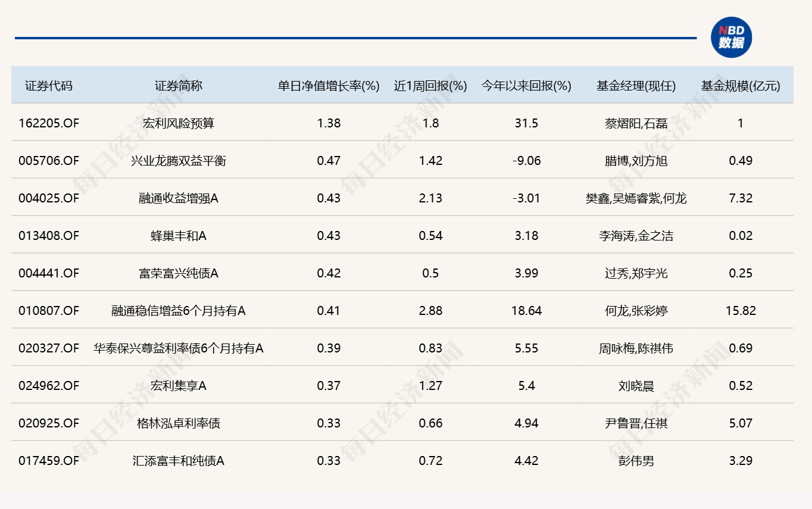Click fund size value 15.82

click(x=741, y=311)
